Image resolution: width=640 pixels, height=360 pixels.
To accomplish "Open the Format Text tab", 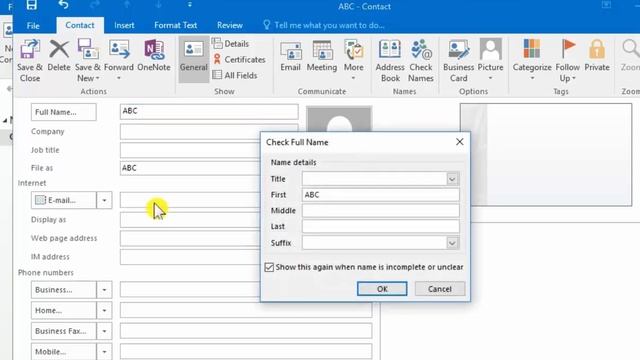I will [x=176, y=25].
